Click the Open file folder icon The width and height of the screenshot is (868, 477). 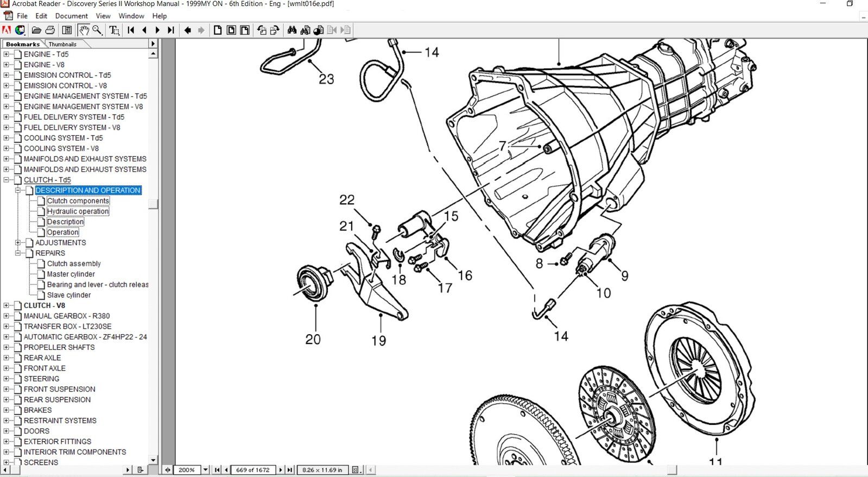36,30
